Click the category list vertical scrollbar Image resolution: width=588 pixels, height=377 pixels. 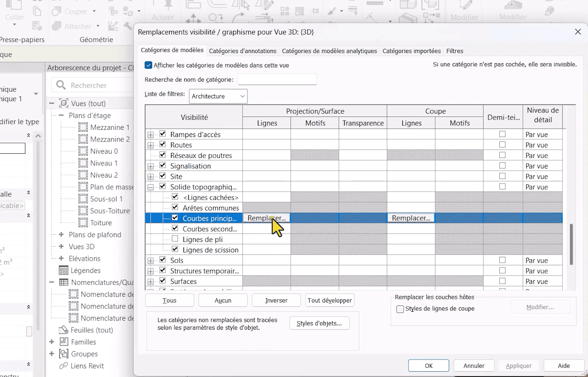pyautogui.click(x=571, y=244)
